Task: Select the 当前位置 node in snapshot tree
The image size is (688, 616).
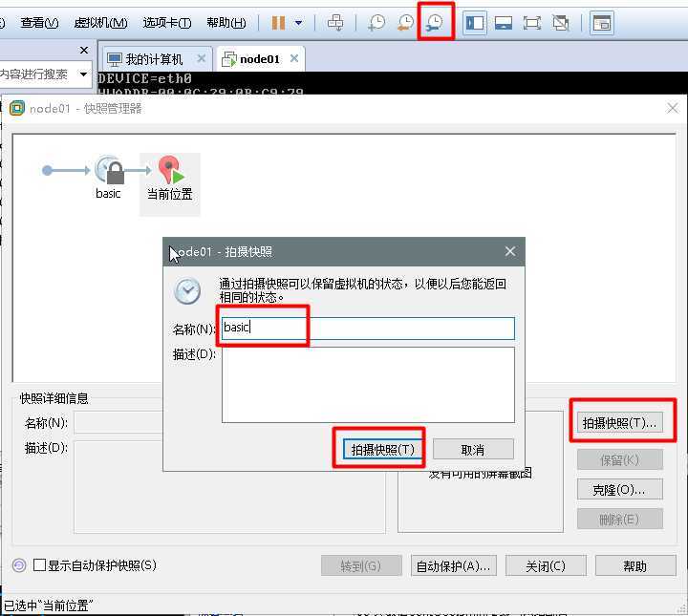Action: [170, 184]
